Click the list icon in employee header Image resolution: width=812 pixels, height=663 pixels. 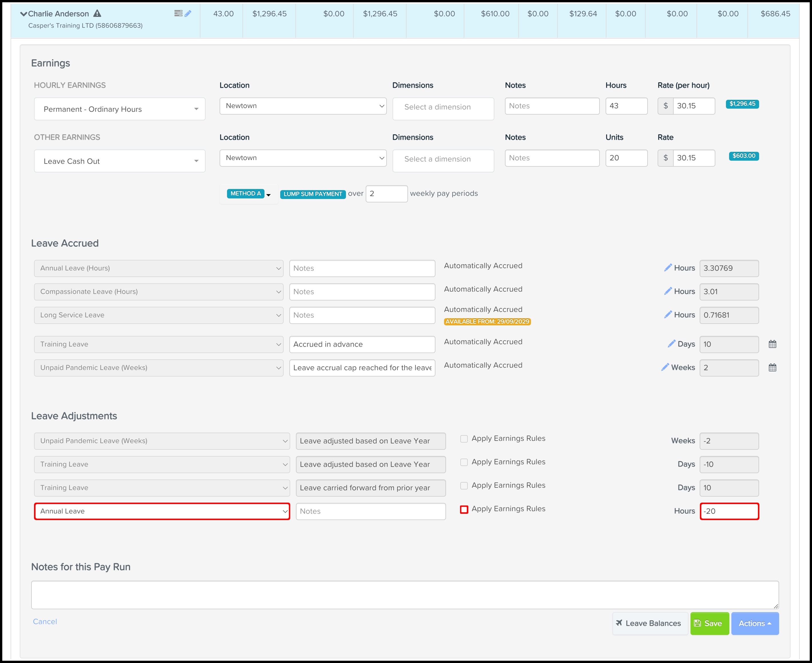pyautogui.click(x=178, y=13)
